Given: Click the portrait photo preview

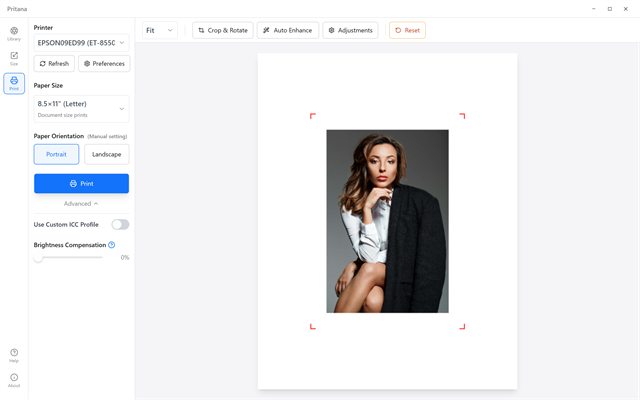Looking at the screenshot, I should pos(387,221).
